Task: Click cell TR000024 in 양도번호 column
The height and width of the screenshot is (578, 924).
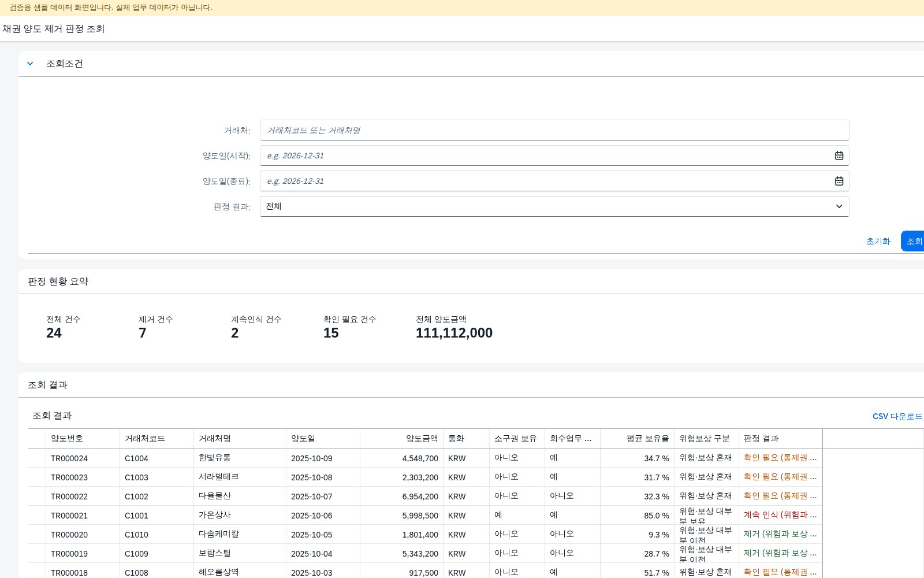Action: coord(69,458)
